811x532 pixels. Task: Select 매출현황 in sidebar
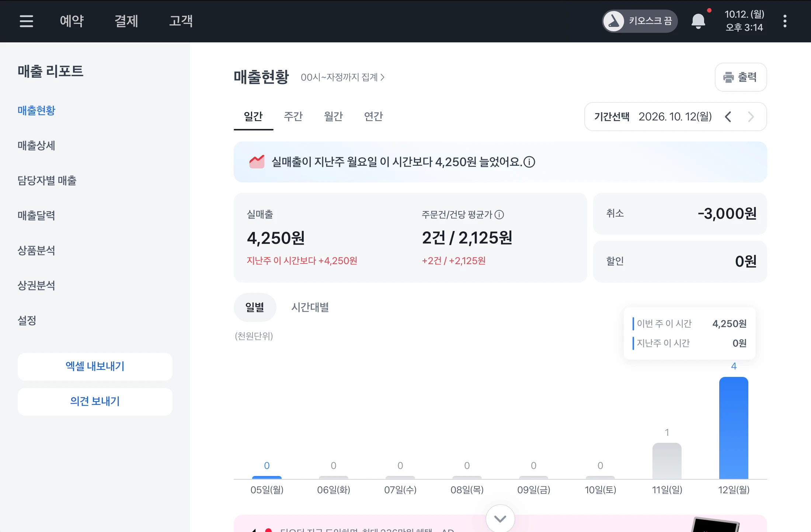[x=36, y=111]
